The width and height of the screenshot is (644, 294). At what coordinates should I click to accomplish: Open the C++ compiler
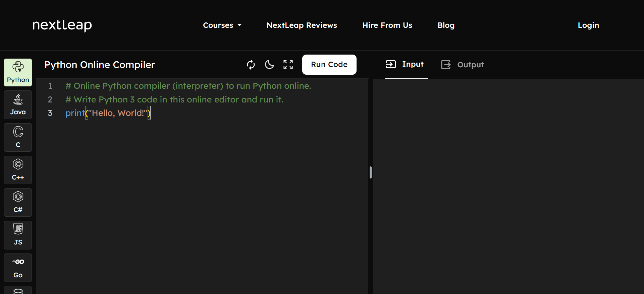tap(18, 170)
